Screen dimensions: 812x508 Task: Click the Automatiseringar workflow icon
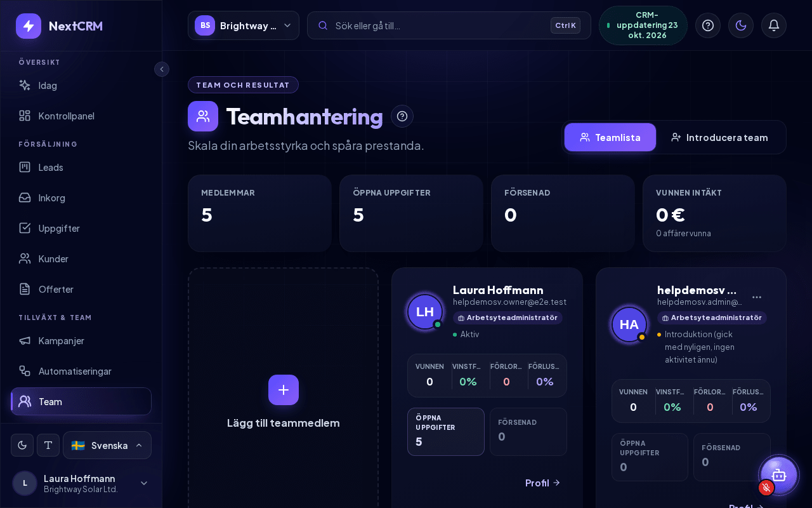(x=25, y=371)
